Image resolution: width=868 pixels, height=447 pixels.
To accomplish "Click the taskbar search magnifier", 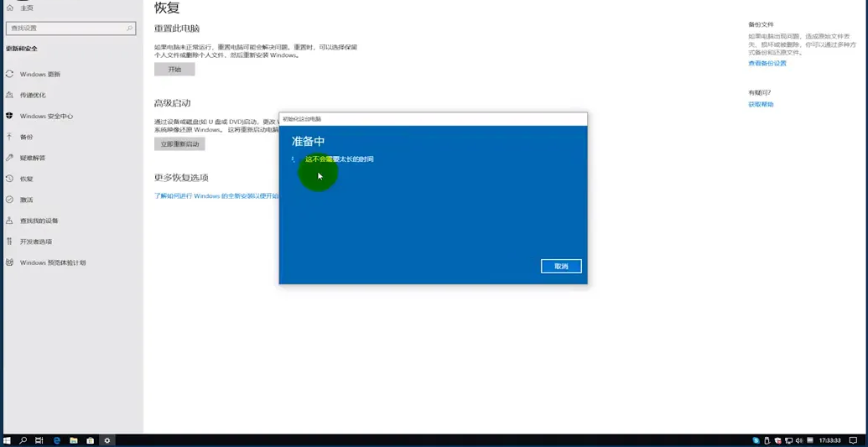I will (x=23, y=441).
